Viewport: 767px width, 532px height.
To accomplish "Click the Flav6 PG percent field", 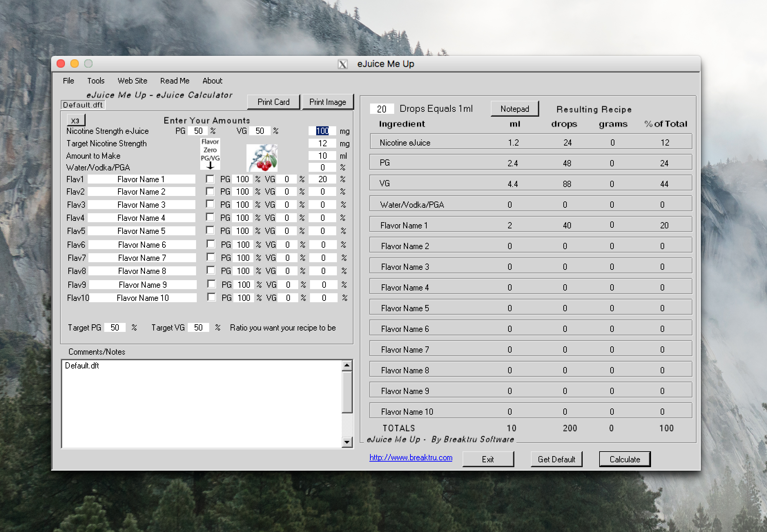I will pos(243,245).
